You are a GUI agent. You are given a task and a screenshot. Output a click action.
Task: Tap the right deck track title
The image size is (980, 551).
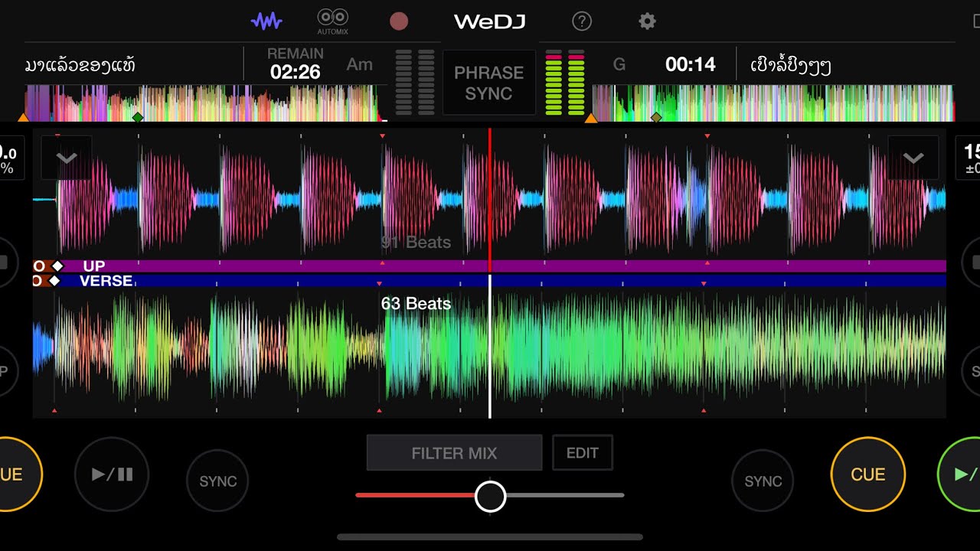tap(791, 66)
